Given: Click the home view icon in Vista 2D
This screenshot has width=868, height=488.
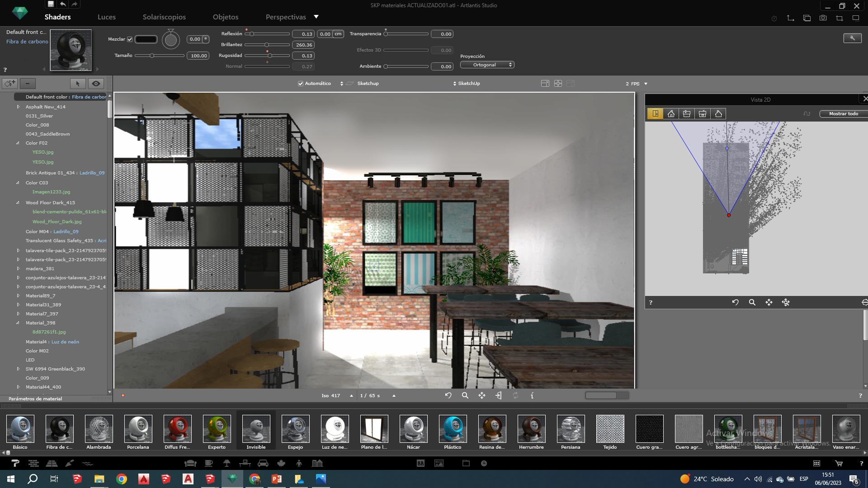Looking at the screenshot, I should coord(671,114).
